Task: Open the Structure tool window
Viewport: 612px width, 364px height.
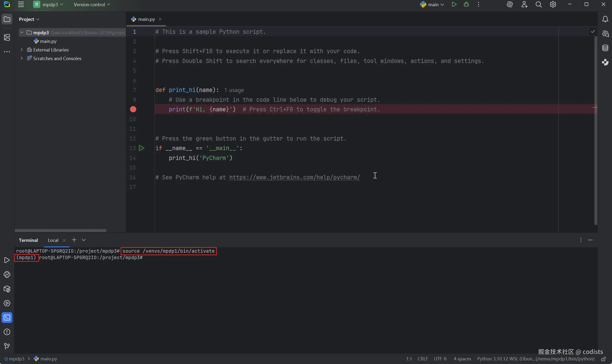Action: click(x=7, y=37)
